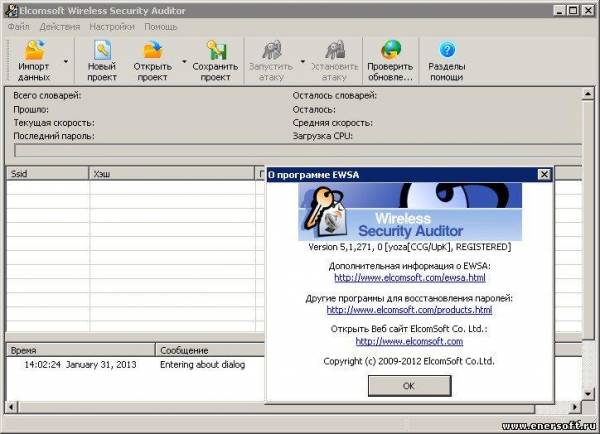Click the vertical scrollbar down arrow
This screenshot has height=434, width=600.
click(x=587, y=393)
